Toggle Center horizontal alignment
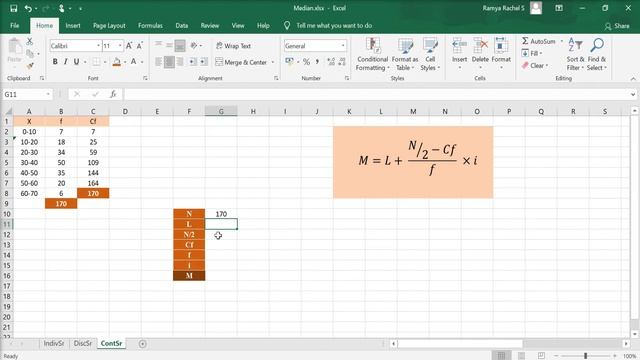Screen dimensions: 640x360 pos(169,62)
